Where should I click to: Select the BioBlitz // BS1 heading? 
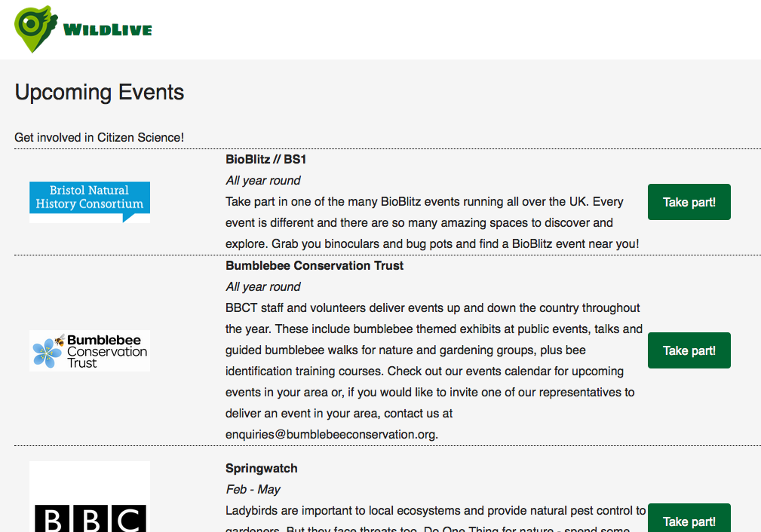click(265, 160)
